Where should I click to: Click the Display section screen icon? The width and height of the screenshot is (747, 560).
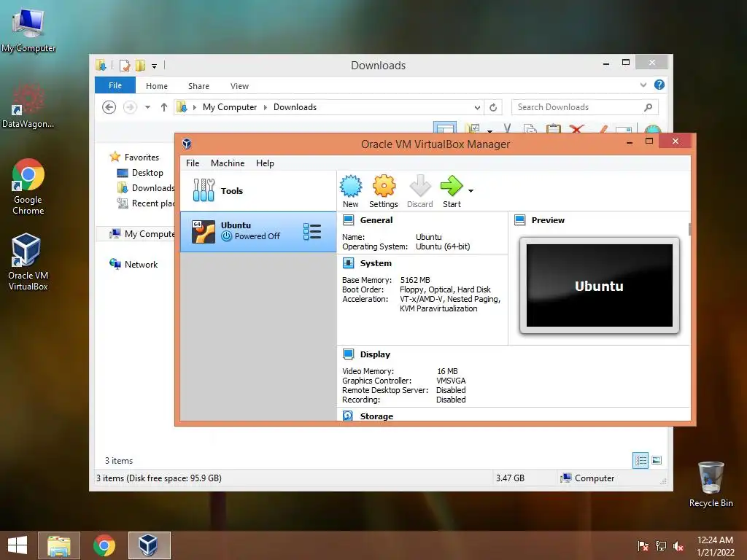(348, 354)
